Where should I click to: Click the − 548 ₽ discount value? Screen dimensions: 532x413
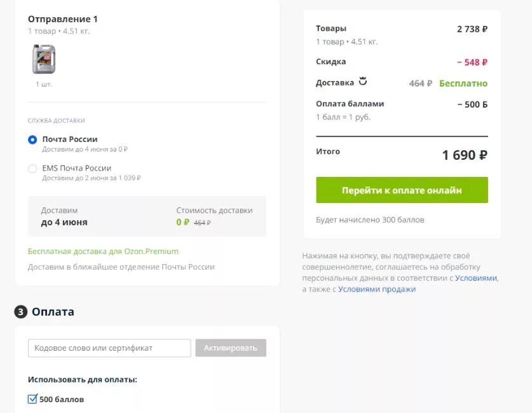472,62
